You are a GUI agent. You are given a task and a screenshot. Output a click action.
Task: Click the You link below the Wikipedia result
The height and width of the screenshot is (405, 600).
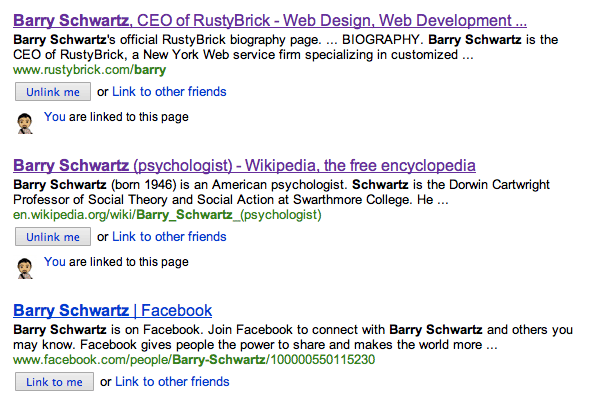click(x=55, y=262)
